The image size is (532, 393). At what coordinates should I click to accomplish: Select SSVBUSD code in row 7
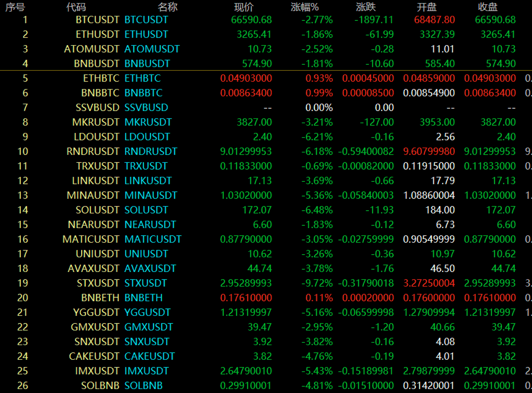(x=98, y=107)
